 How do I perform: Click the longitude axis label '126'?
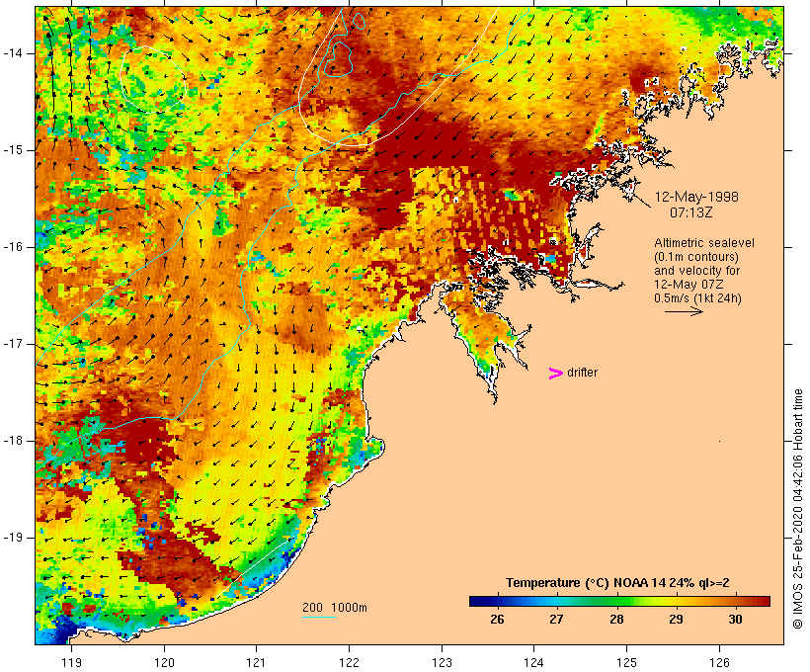pos(719,662)
